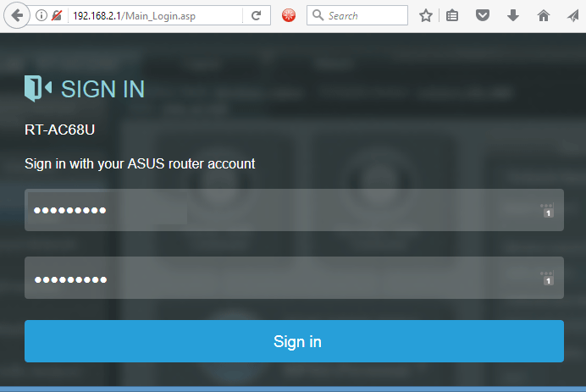The image size is (586, 392).
Task: Select the RT-AC68U model text
Action: point(59,130)
